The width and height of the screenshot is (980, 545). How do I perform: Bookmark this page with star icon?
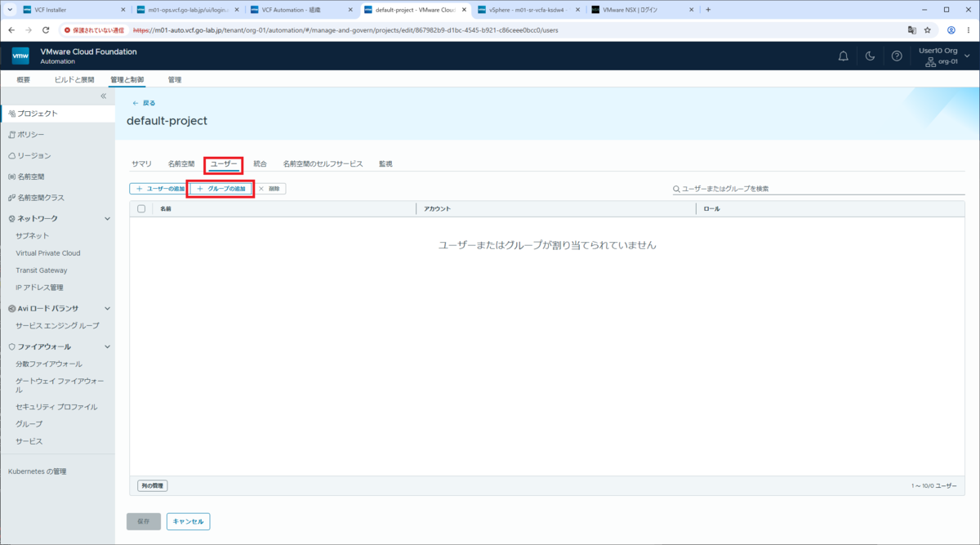click(x=928, y=29)
